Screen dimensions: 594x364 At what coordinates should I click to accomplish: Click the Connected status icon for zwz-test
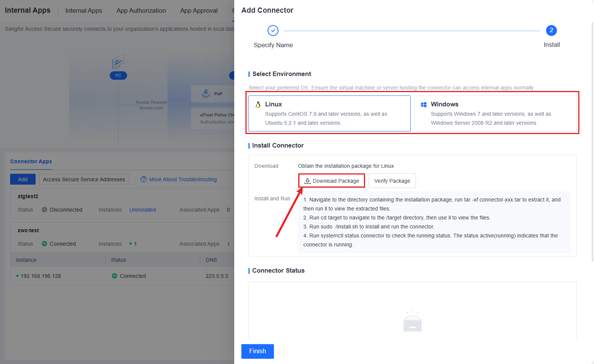click(44, 244)
